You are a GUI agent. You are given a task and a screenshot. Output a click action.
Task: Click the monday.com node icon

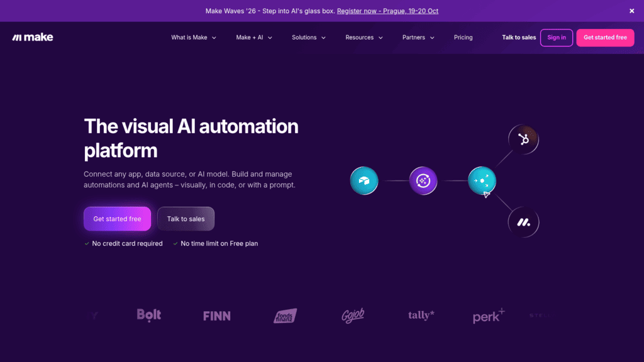coord(523,222)
